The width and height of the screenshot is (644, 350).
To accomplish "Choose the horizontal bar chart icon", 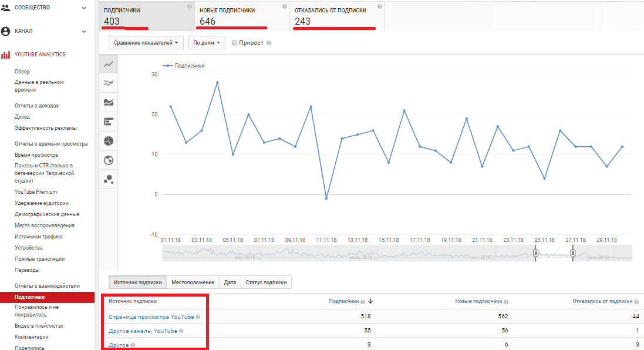I will tap(108, 122).
